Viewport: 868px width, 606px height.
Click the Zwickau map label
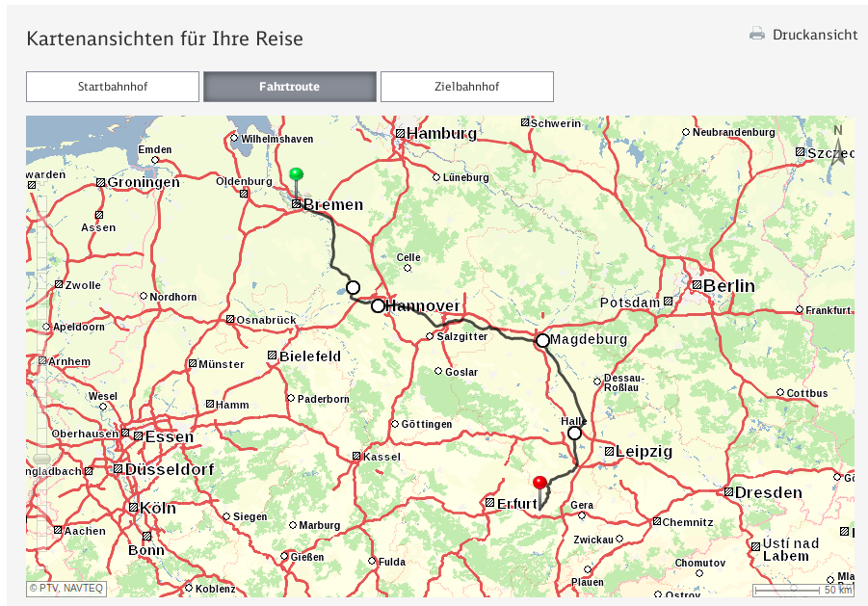tap(593, 540)
